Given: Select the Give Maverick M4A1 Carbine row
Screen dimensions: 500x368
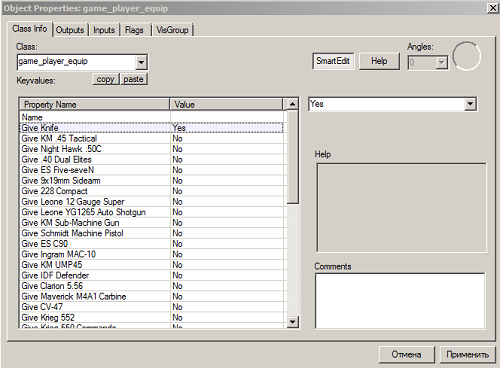Looking at the screenshot, I should click(152, 297).
